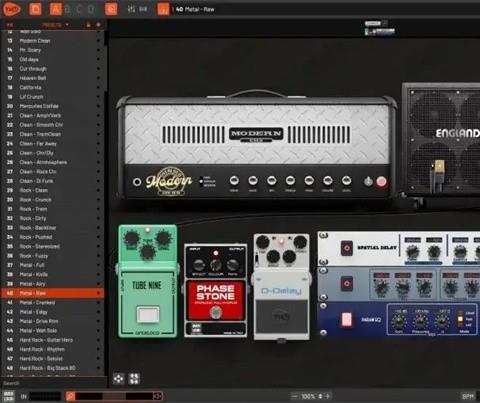Click the Param EQ Gain knob
The width and height of the screenshot is (480, 403).
pyautogui.click(x=399, y=321)
